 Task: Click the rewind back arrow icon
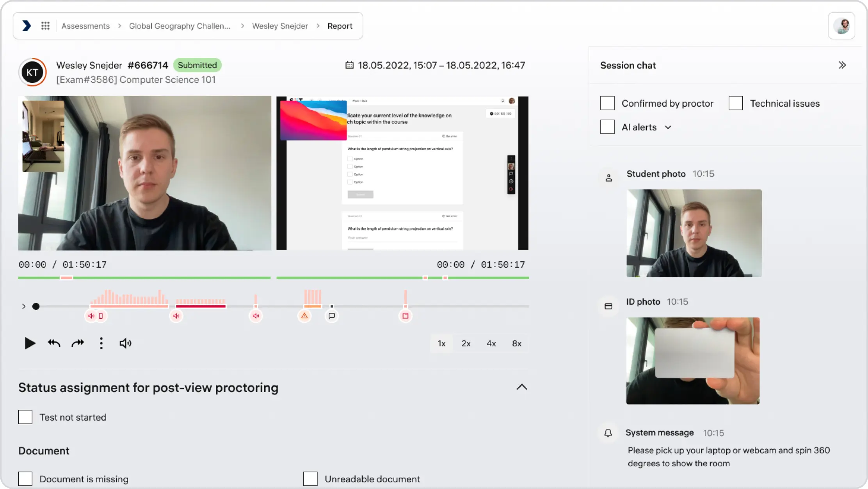coord(54,343)
